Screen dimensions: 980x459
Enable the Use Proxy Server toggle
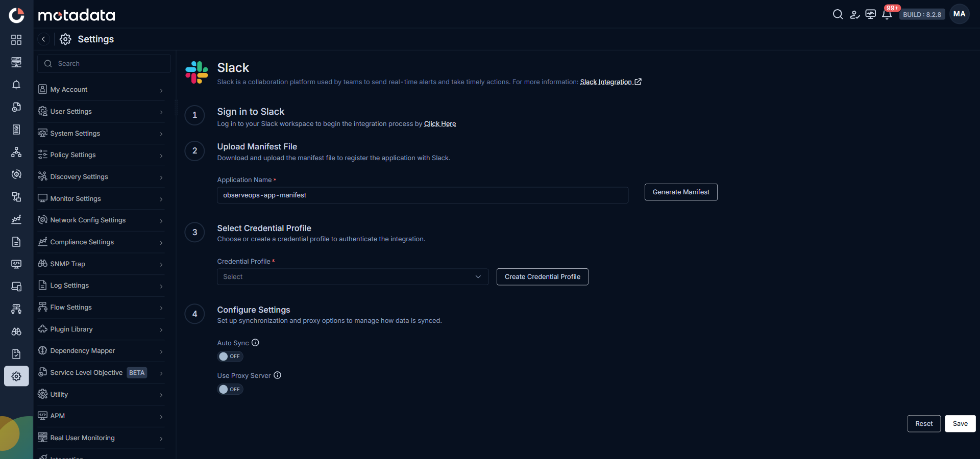230,389
